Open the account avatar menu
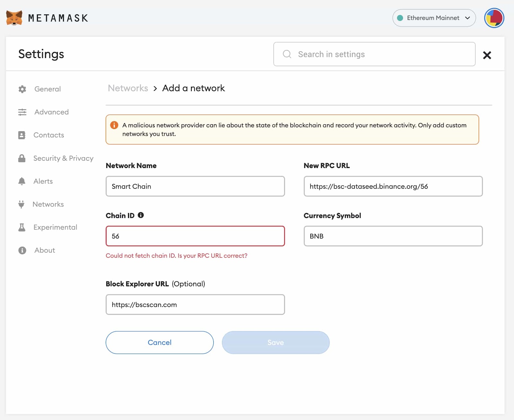The width and height of the screenshot is (514, 420). 494,18
